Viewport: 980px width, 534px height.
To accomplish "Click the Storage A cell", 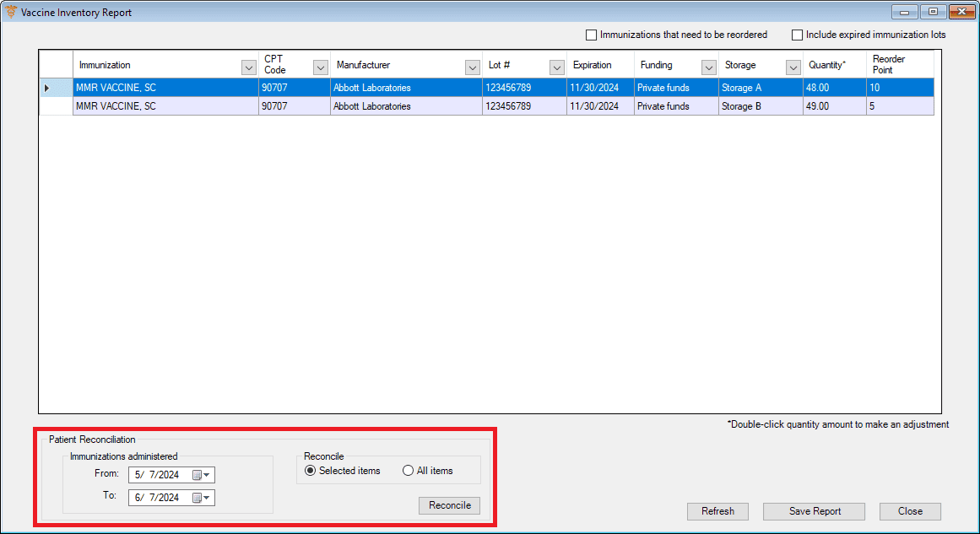I will [761, 88].
